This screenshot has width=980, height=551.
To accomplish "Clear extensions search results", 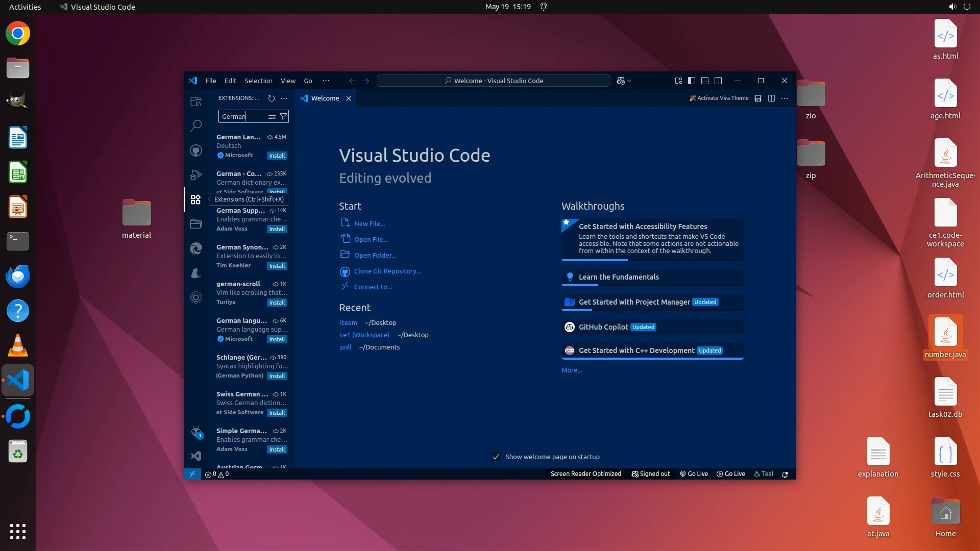I will pyautogui.click(x=272, y=117).
